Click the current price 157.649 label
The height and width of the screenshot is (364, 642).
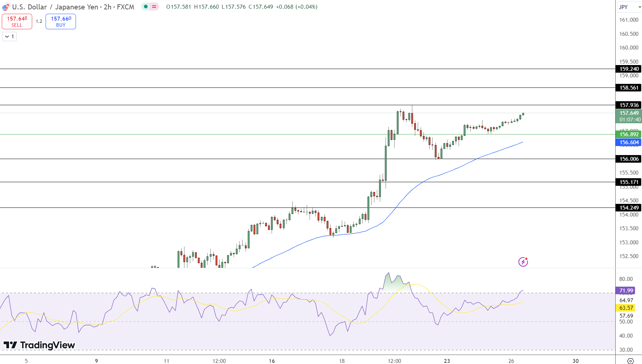(x=629, y=116)
